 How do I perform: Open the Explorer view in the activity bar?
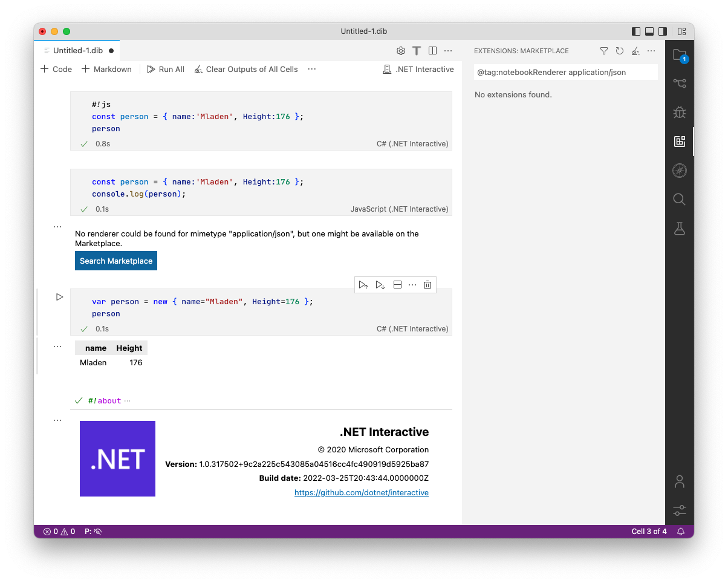[x=680, y=54]
